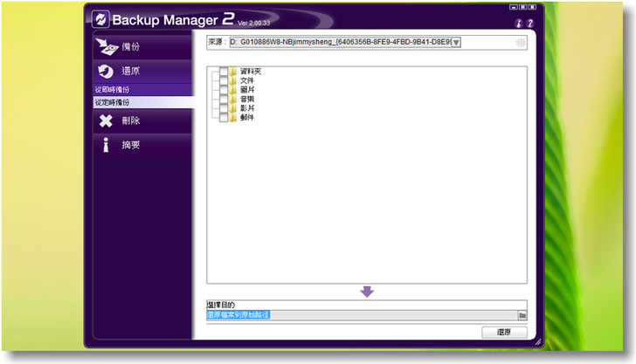This screenshot has height=364, width=636.
Task: Check the 文件 checkbox
Action: pos(224,80)
